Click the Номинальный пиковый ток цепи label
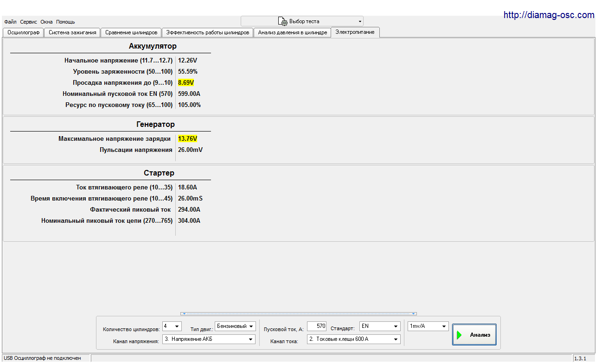 pos(107,221)
